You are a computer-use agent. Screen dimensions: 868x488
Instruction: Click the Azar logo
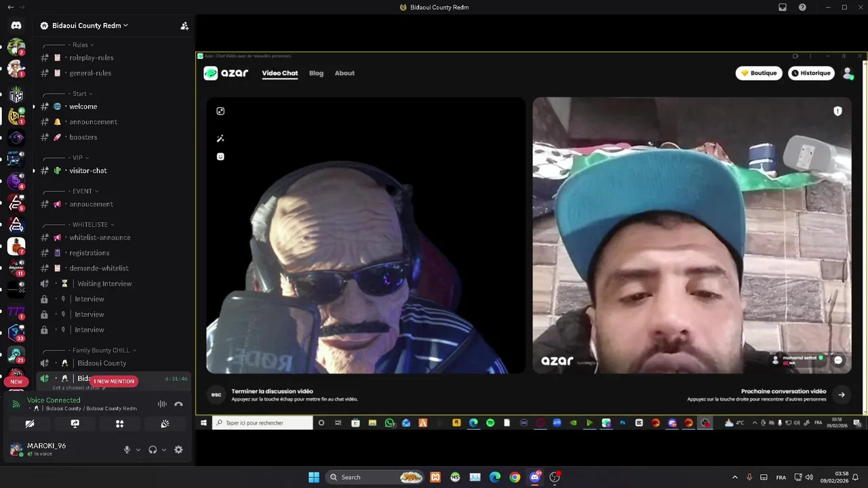point(226,73)
